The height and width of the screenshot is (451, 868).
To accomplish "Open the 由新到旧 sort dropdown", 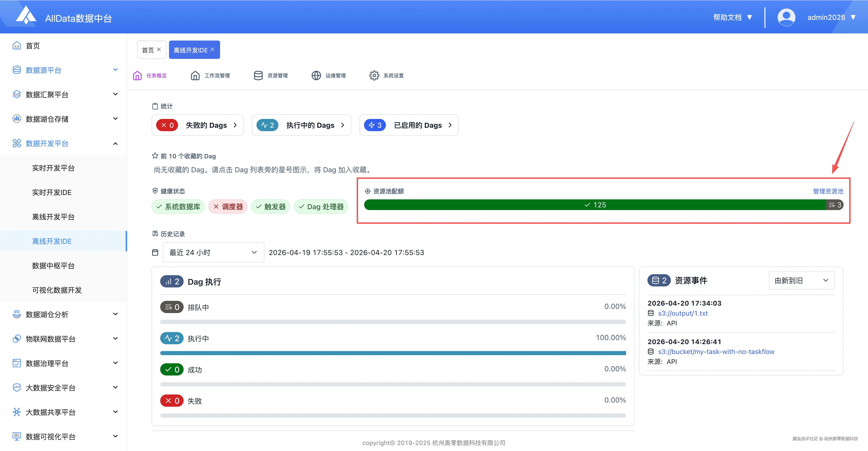I will 801,280.
